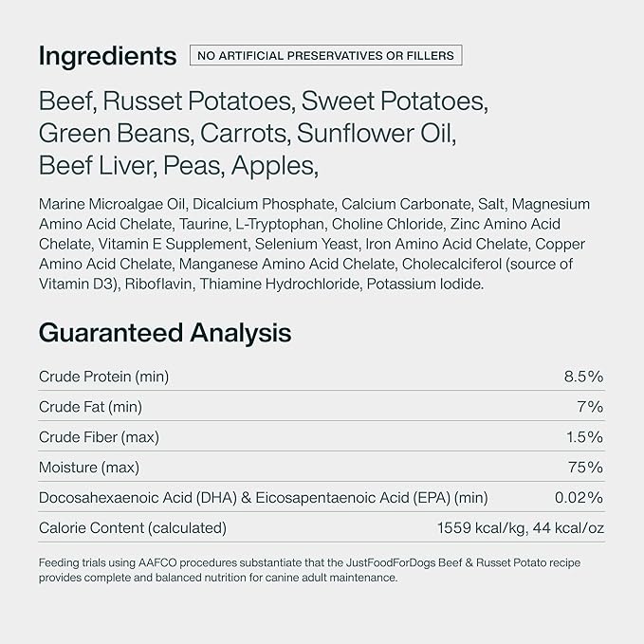Click the AAFCO feeding trials footnote text
Screen dimensions: 644x644
(310, 570)
